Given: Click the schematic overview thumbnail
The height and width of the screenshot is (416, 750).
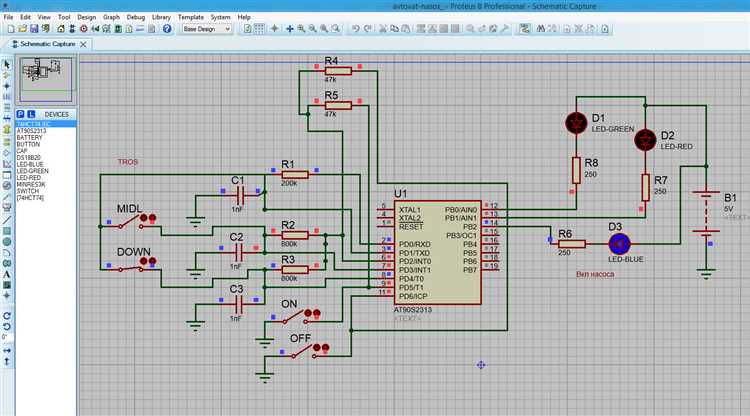Looking at the screenshot, I should click(x=46, y=79).
